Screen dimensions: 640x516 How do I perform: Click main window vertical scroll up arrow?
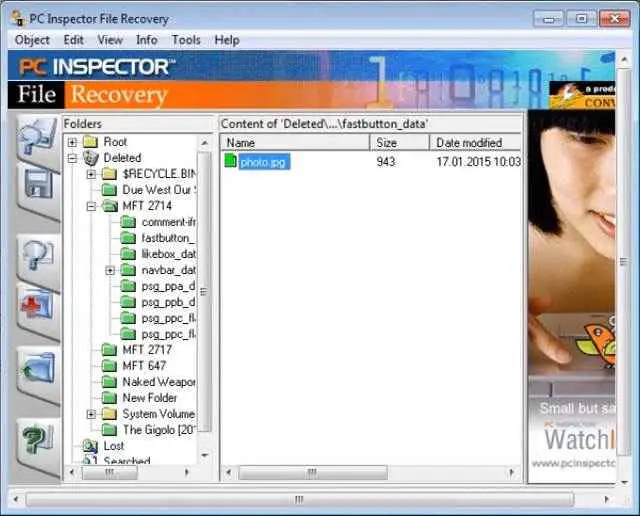[624, 60]
